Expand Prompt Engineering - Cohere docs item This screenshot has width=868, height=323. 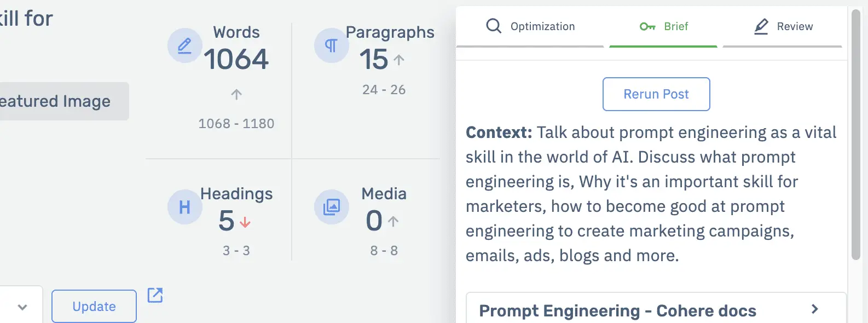point(656,310)
